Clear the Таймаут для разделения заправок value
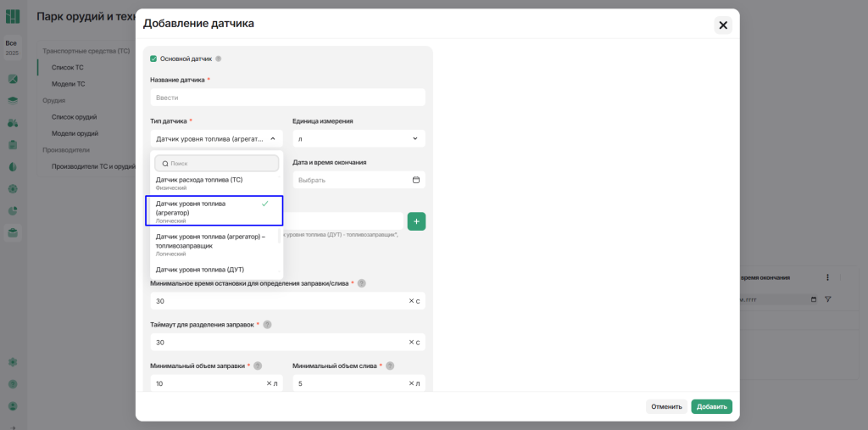Screen dimensions: 868x430 pos(411,342)
